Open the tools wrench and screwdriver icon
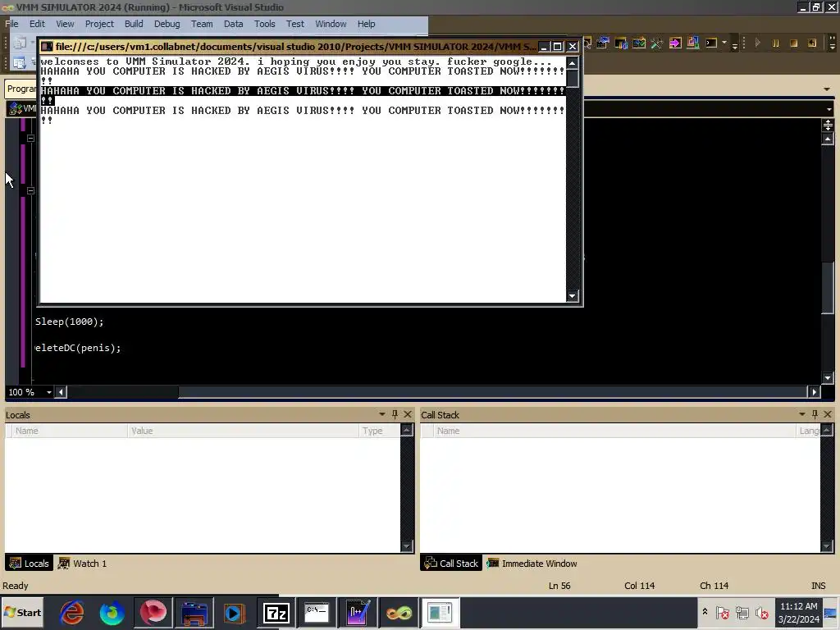 click(657, 43)
